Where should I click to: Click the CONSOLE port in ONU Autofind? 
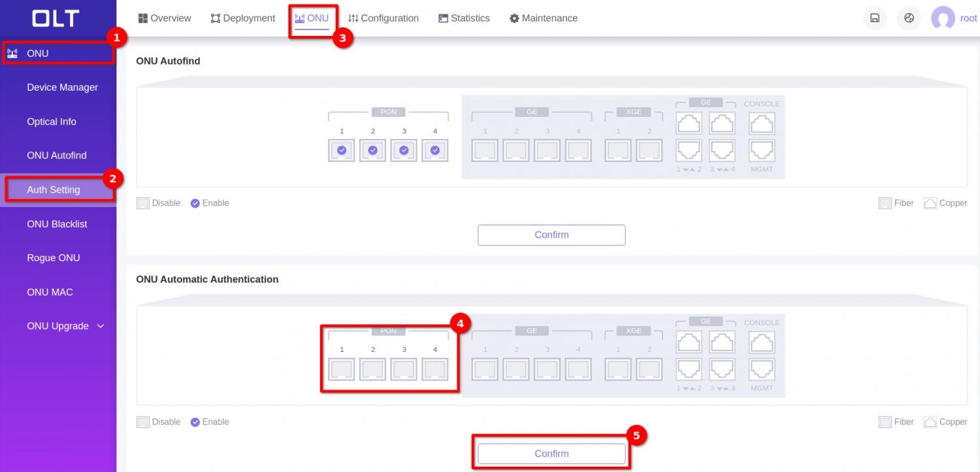tap(762, 123)
